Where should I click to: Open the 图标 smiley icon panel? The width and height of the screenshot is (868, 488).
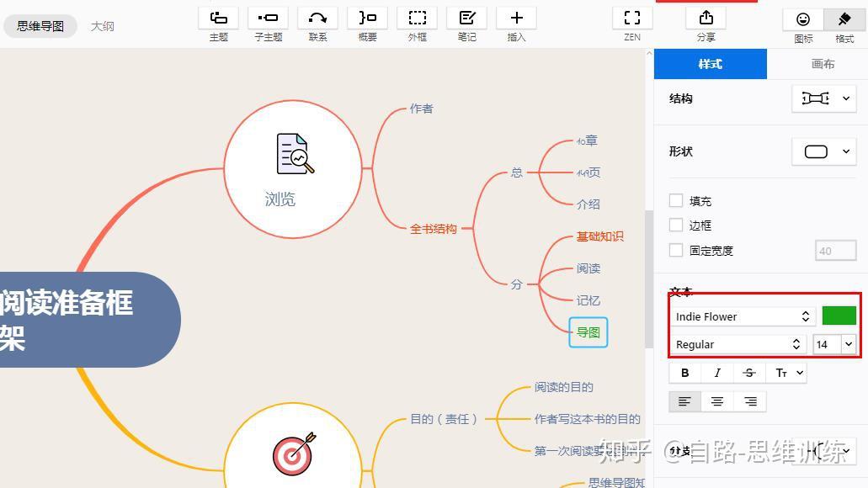803,20
